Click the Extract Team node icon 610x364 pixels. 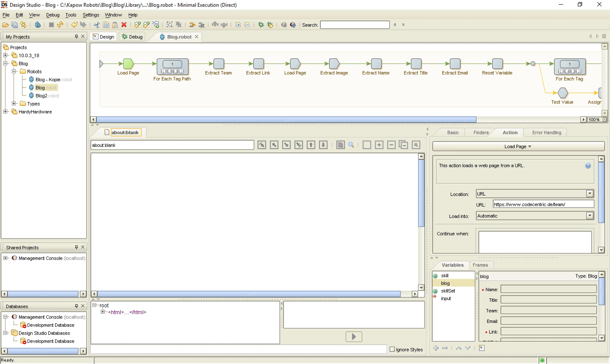point(219,65)
